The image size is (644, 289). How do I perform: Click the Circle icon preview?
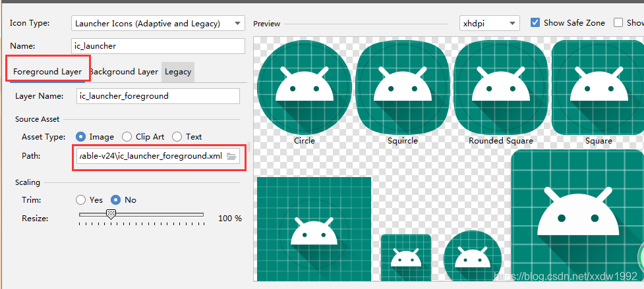coord(305,88)
